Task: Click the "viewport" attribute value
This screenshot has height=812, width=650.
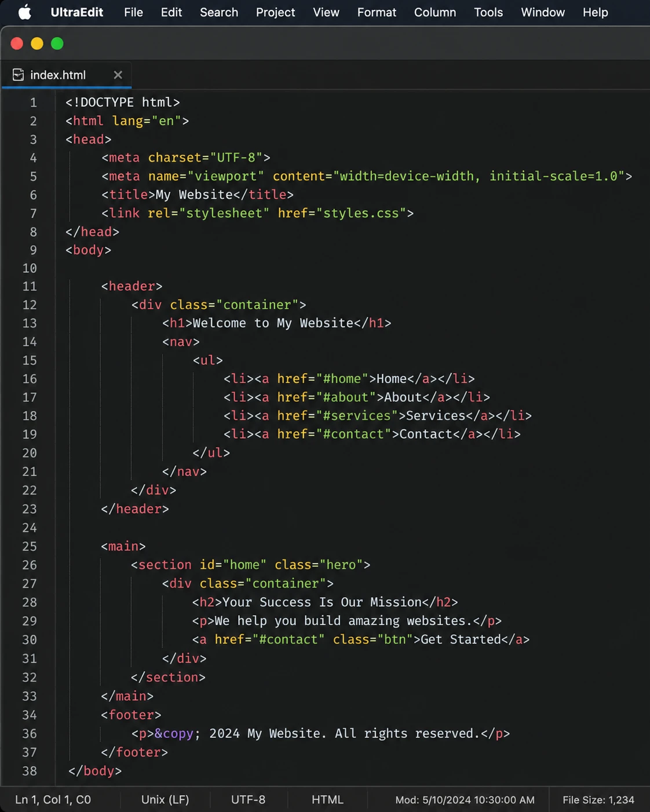Action: click(x=226, y=176)
